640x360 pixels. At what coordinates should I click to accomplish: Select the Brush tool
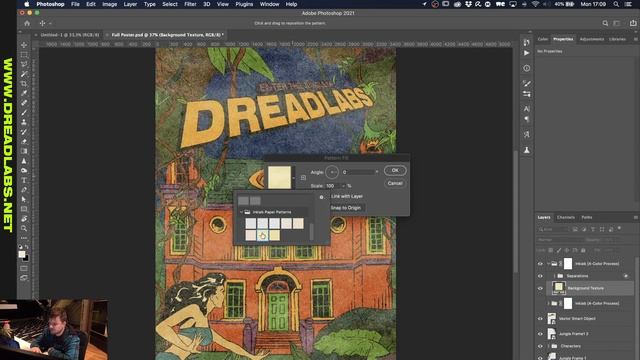click(24, 113)
